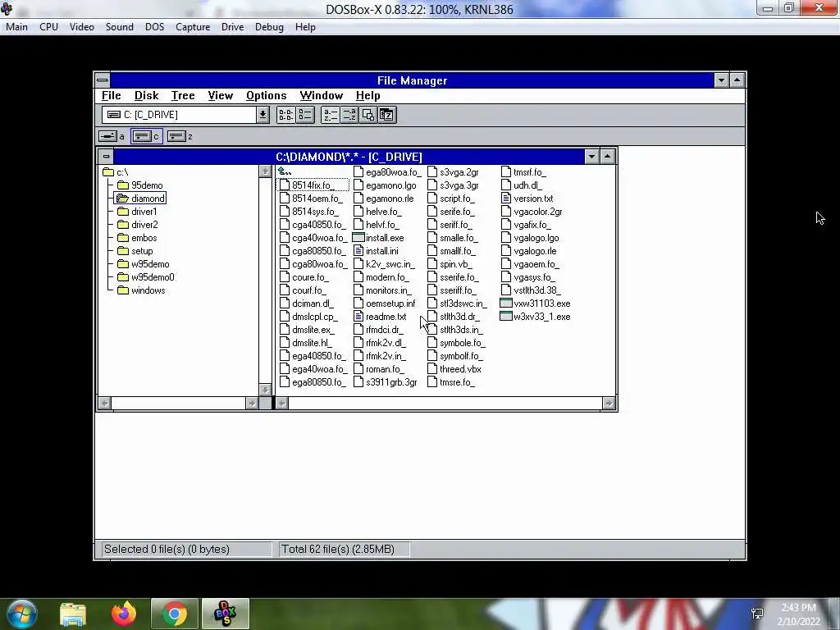This screenshot has height=630, width=840.
Task: Launch Chrome from the taskbar
Action: click(175, 614)
